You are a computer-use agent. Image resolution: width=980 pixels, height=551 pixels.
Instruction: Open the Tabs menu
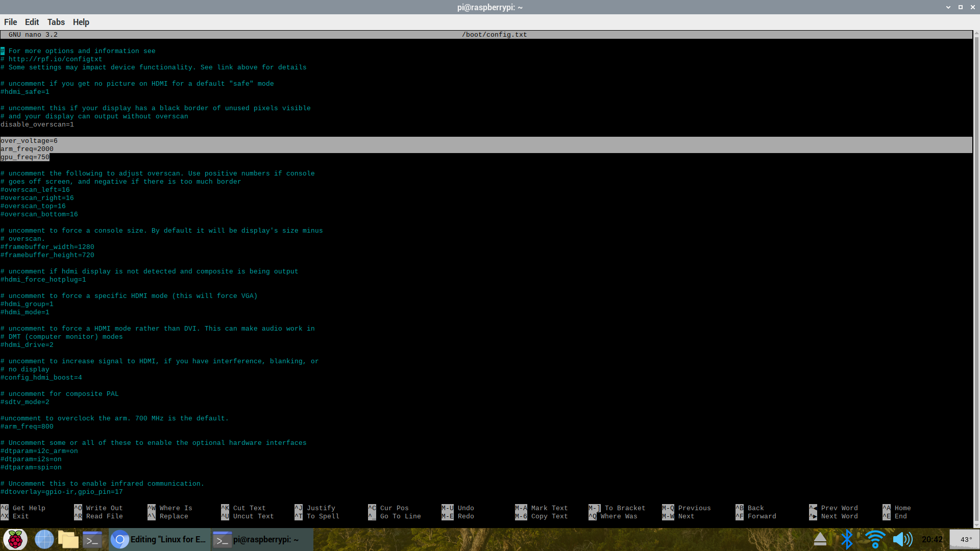pyautogui.click(x=56, y=22)
